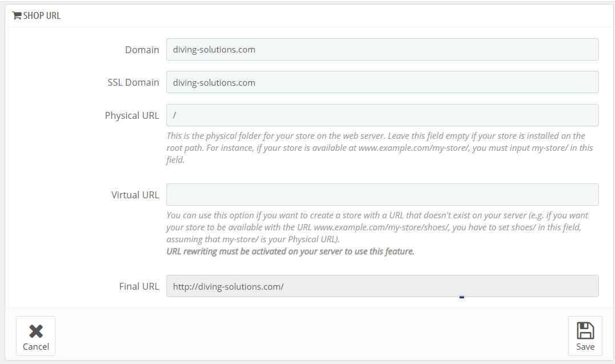Click the Save floppy disk button
Image resolution: width=615 pixels, height=364 pixels.
(x=585, y=336)
